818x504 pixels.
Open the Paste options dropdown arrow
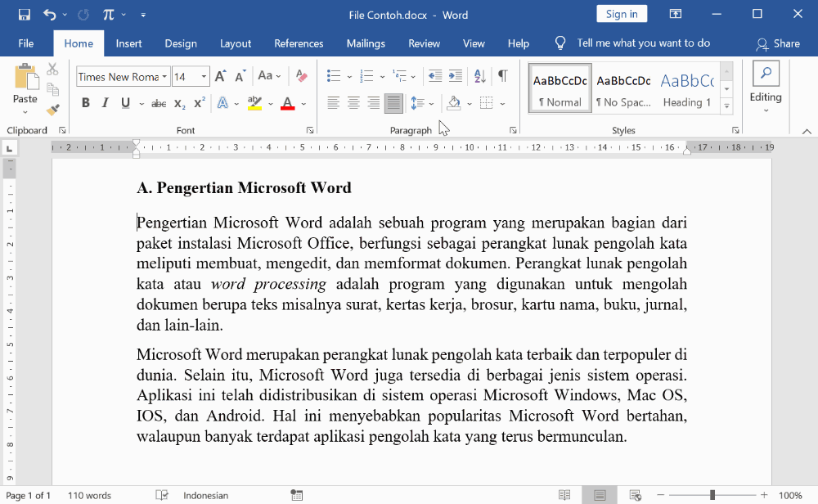click(x=25, y=111)
